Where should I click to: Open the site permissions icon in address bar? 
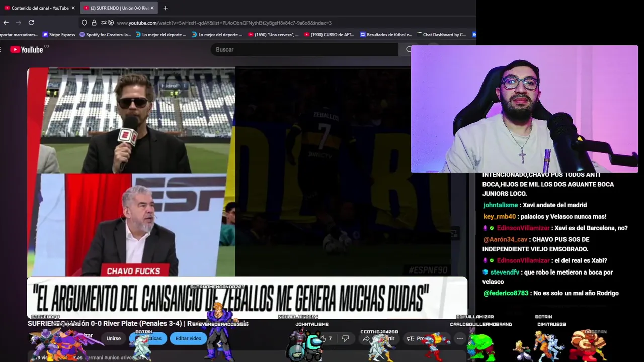tap(104, 23)
